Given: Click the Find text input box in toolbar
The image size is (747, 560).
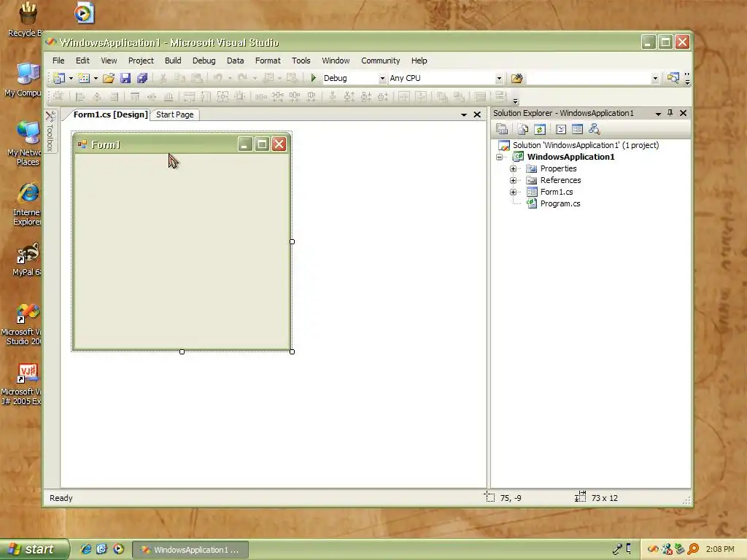Looking at the screenshot, I should tap(589, 78).
